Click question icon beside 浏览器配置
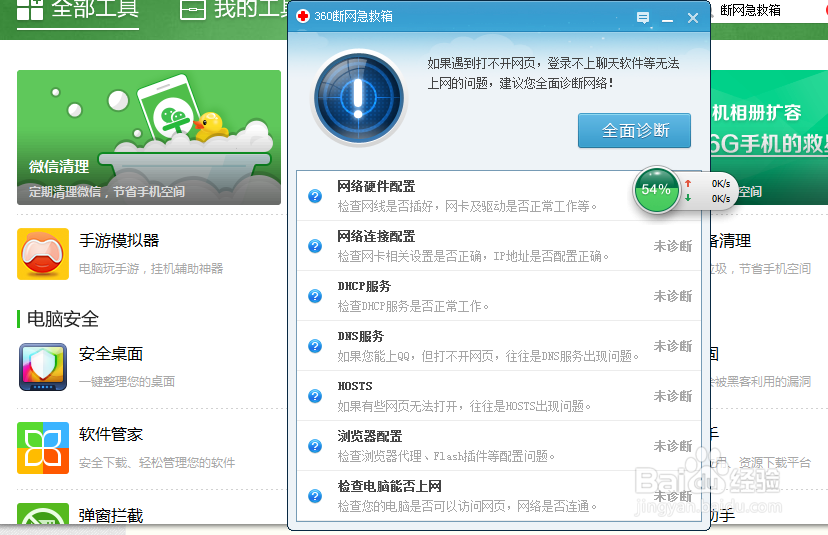This screenshot has width=828, height=535. pyautogui.click(x=315, y=446)
